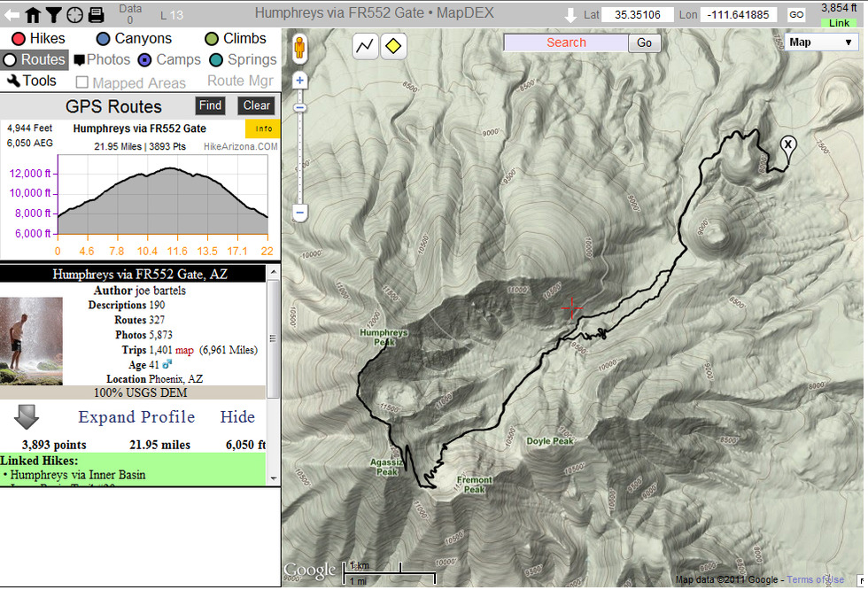Toggle Hikes layer red circle
868x590 pixels.
(19, 38)
